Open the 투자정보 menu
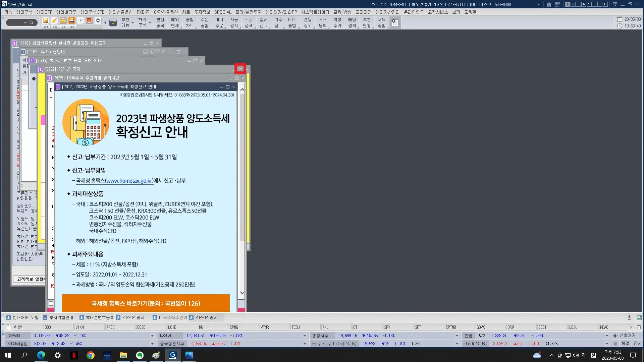 pos(202,12)
